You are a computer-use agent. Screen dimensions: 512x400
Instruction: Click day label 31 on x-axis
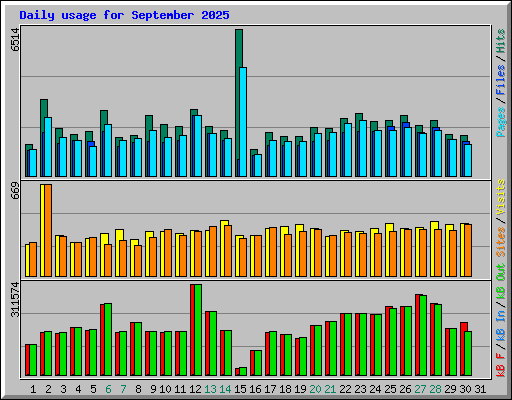pos(480,389)
